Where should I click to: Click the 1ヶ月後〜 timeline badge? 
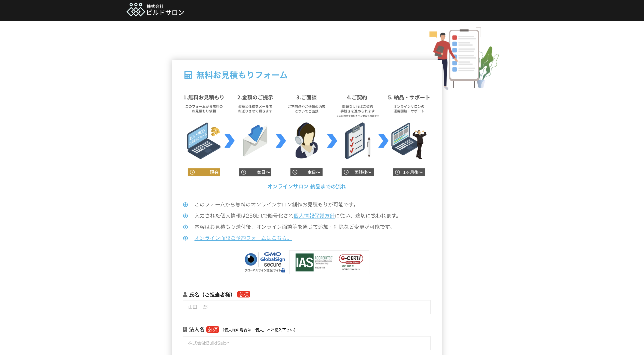(x=409, y=172)
